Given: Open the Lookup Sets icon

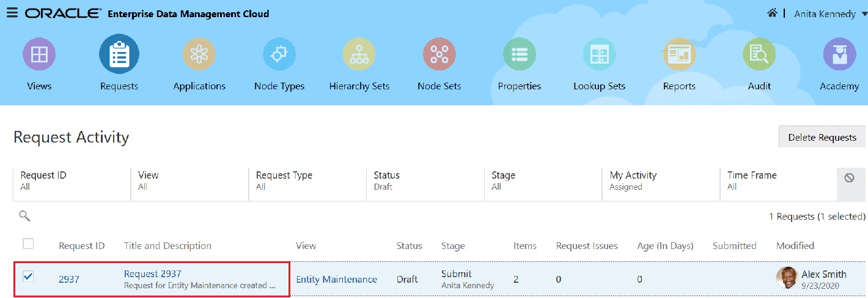Looking at the screenshot, I should coord(600,54).
